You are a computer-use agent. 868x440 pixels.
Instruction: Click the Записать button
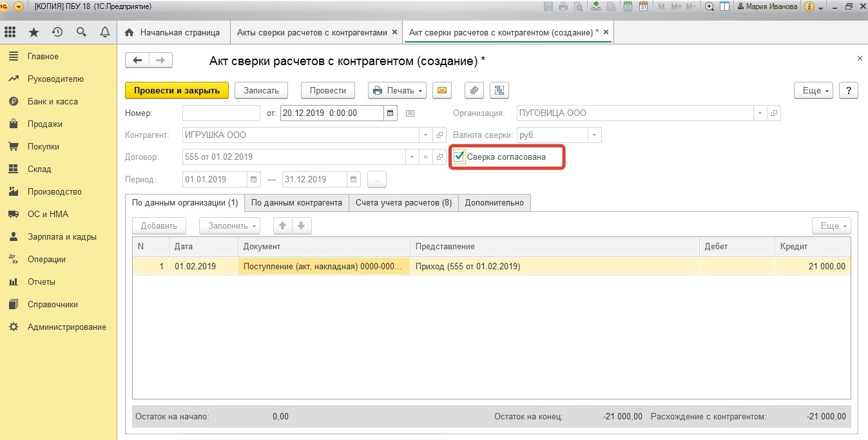coord(261,91)
